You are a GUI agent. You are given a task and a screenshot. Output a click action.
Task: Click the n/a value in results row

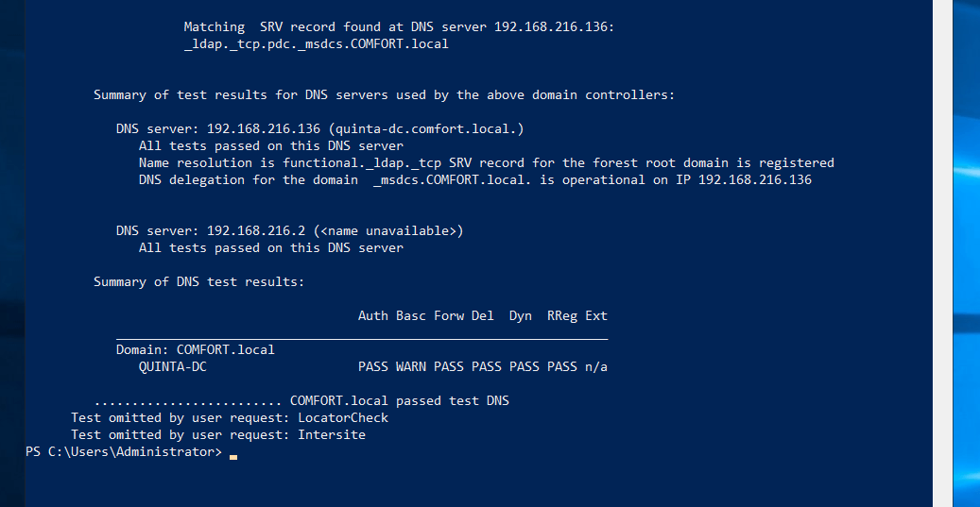pyautogui.click(x=595, y=366)
